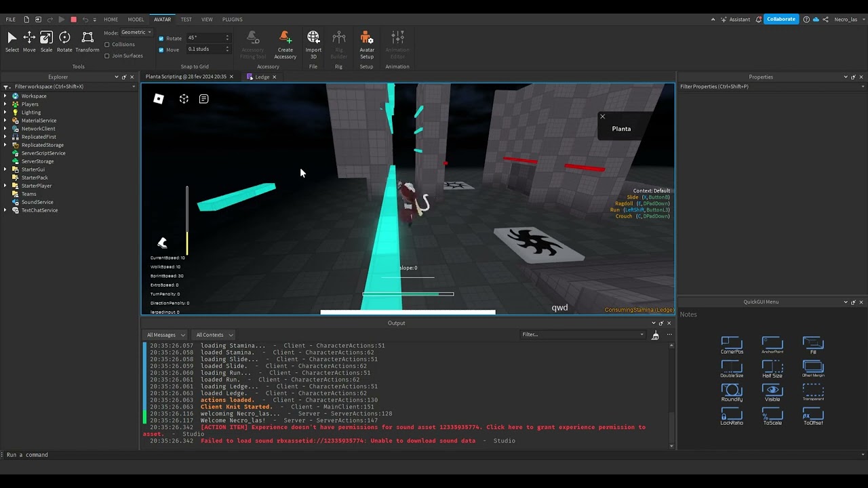This screenshot has width=868, height=488.
Task: Choose the Select tool in the ribbon
Action: coord(12,42)
